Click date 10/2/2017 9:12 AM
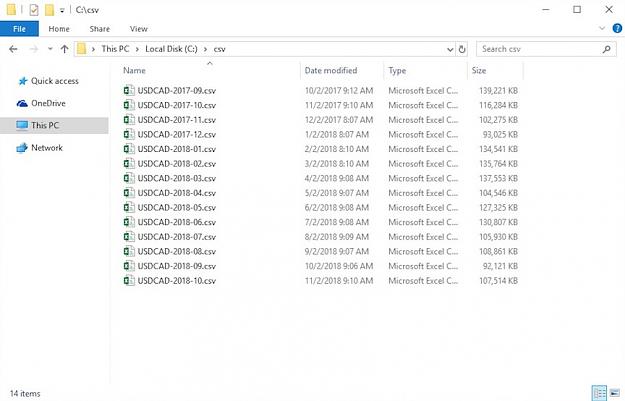625x401 pixels. (339, 90)
